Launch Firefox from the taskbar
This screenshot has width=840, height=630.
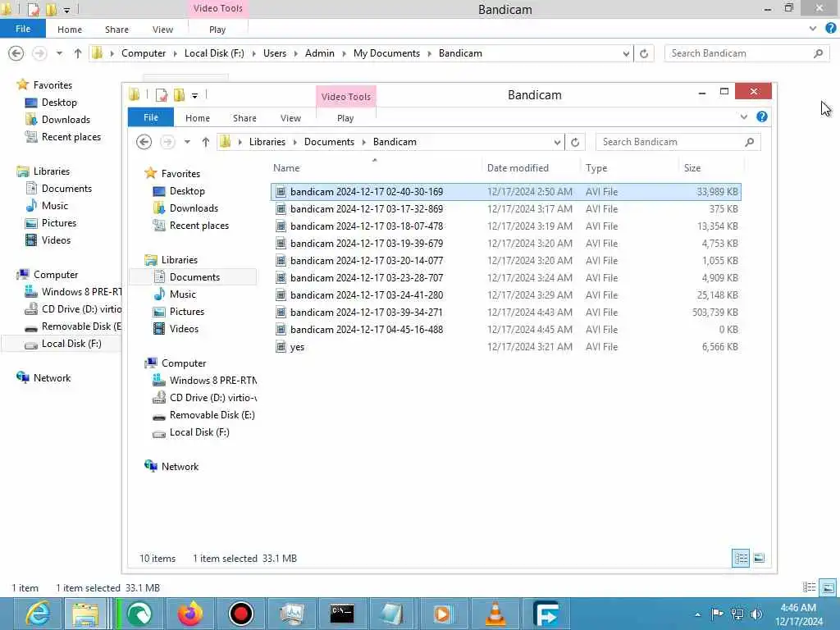tap(190, 614)
